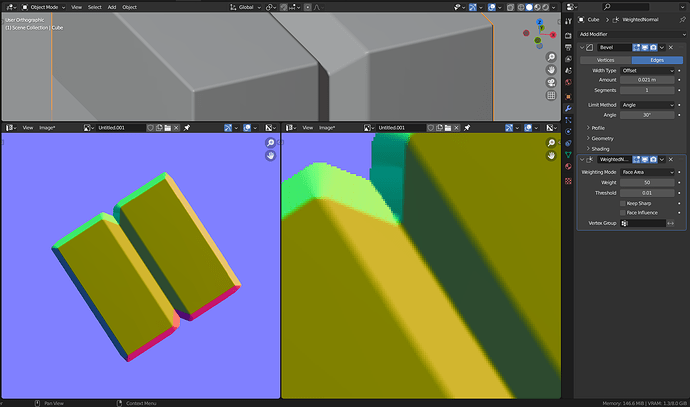Click the Weight value slider field
The width and height of the screenshot is (690, 407).
[x=647, y=182]
